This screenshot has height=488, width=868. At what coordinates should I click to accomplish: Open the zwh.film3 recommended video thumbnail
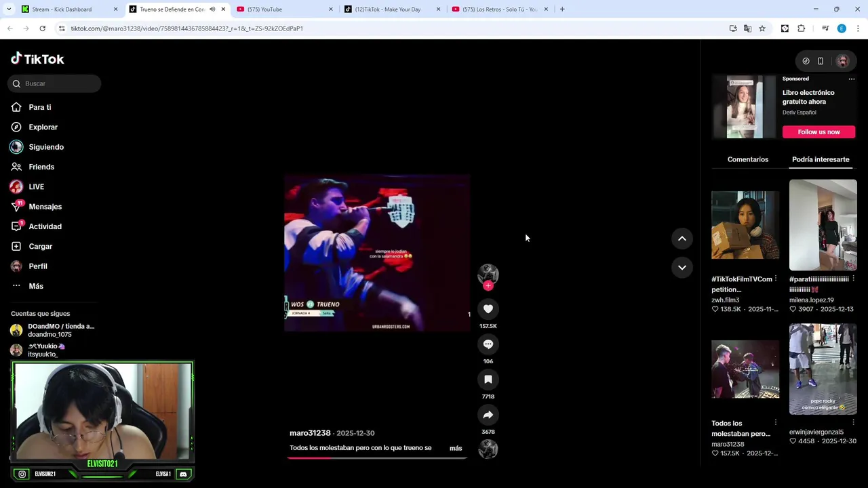coord(745,225)
